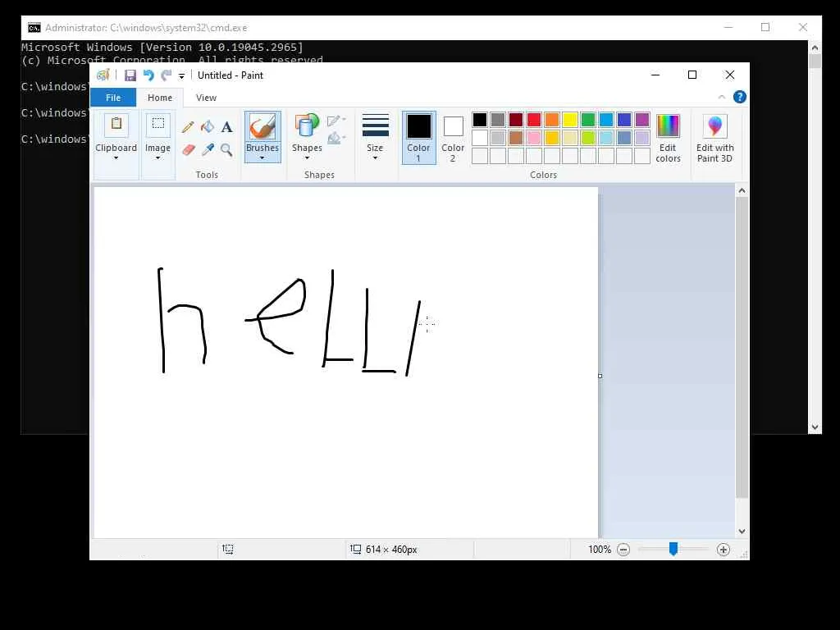This screenshot has width=840, height=630.
Task: Pick the pink color swatch
Action: pyautogui.click(x=534, y=138)
